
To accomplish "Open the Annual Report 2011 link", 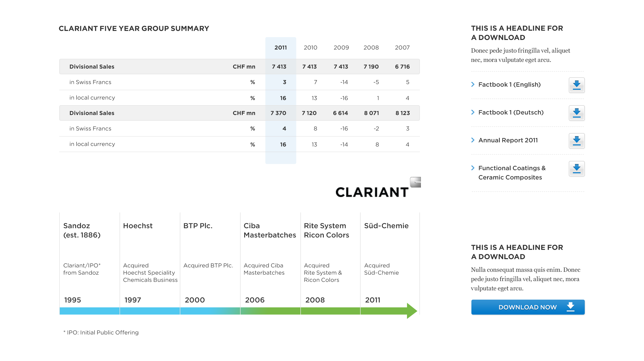I will [x=508, y=140].
